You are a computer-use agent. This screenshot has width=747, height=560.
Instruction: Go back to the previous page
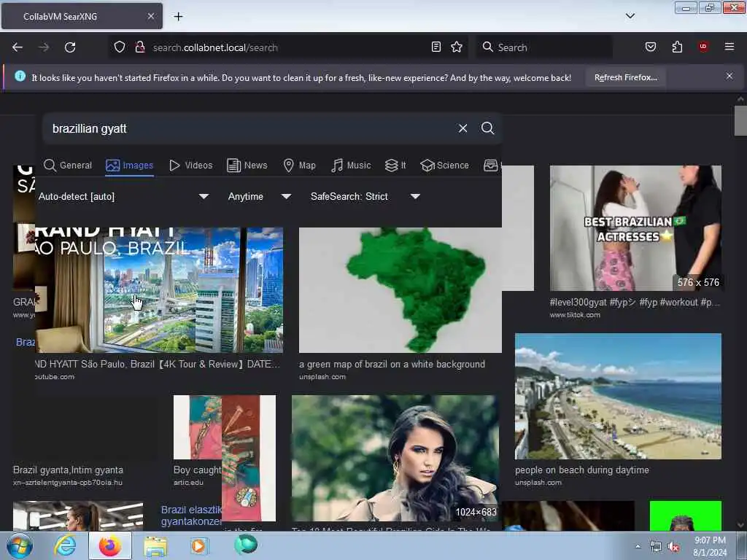tap(18, 47)
